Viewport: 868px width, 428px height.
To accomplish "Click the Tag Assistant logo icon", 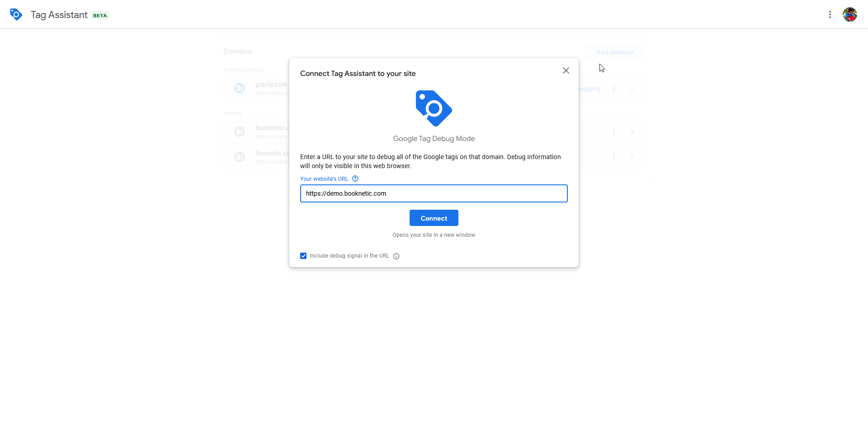I will pyautogui.click(x=16, y=14).
